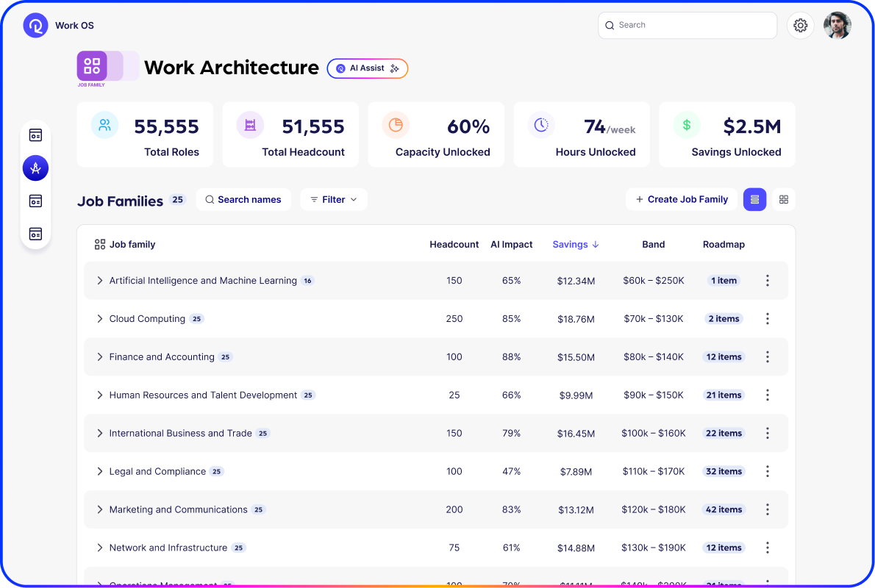The width and height of the screenshot is (875, 588).
Task: Click the Hours Unlocked clock icon
Action: pyautogui.click(x=541, y=125)
